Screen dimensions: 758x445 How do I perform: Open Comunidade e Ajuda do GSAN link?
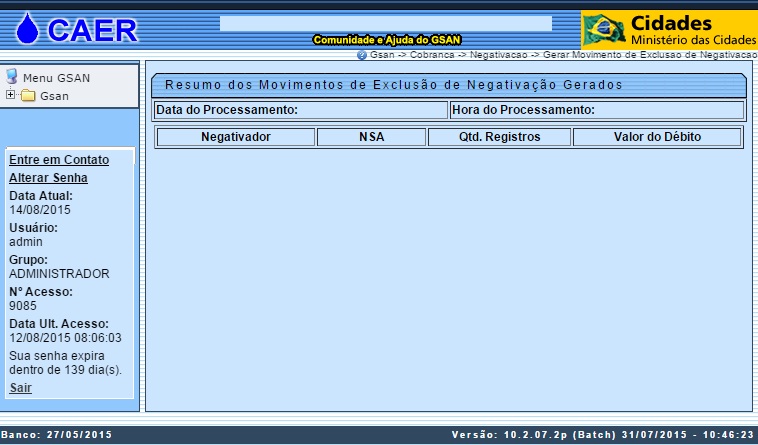coord(386,40)
